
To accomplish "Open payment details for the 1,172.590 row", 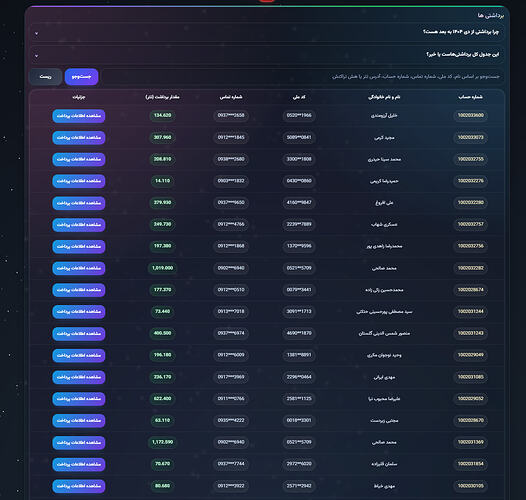I will [79, 443].
